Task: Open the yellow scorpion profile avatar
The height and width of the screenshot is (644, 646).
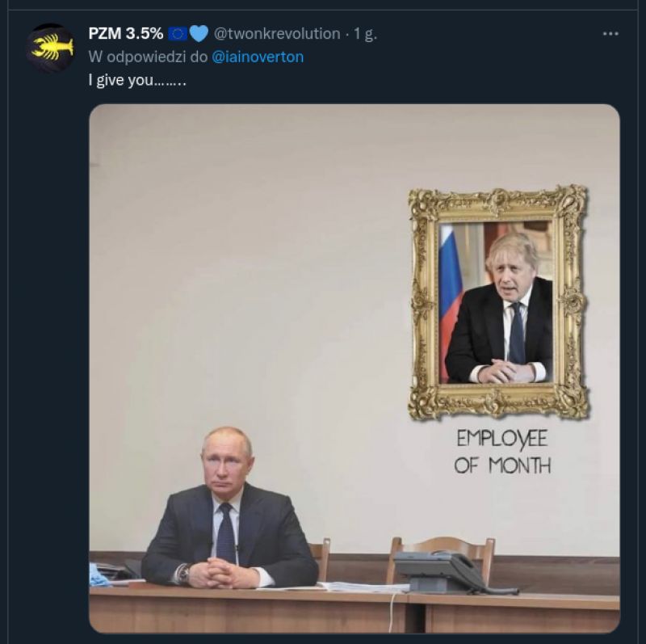Action: 50,48
